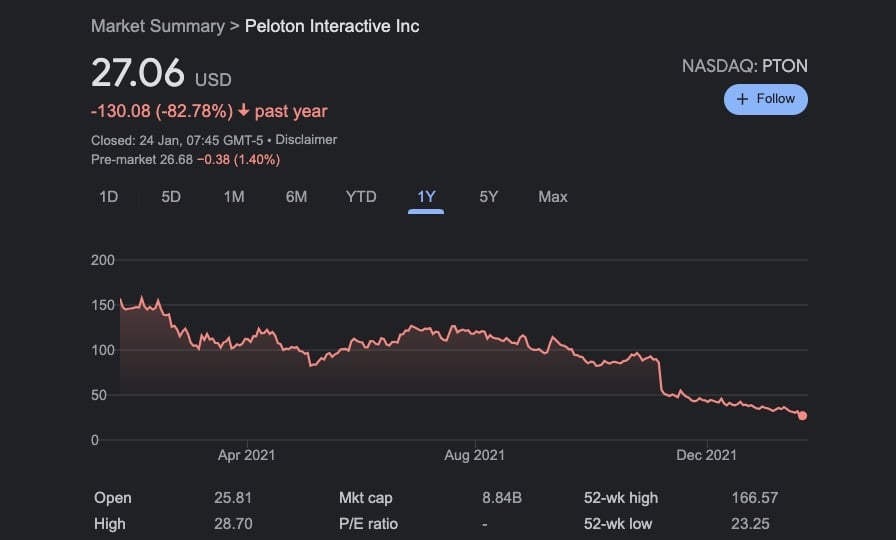Screen dimensions: 896x540
Task: Switch to the 6M tab
Action: [296, 197]
